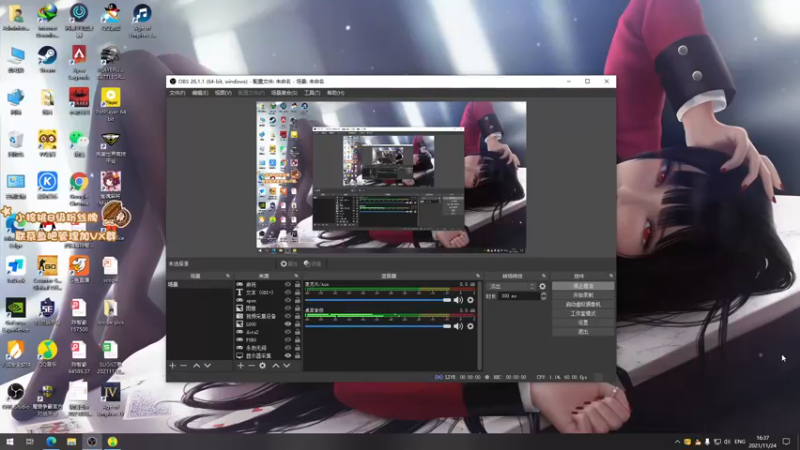This screenshot has width=800, height=450.
Task: Mute the 麦克风/Aux speaker icon
Action: point(458,300)
